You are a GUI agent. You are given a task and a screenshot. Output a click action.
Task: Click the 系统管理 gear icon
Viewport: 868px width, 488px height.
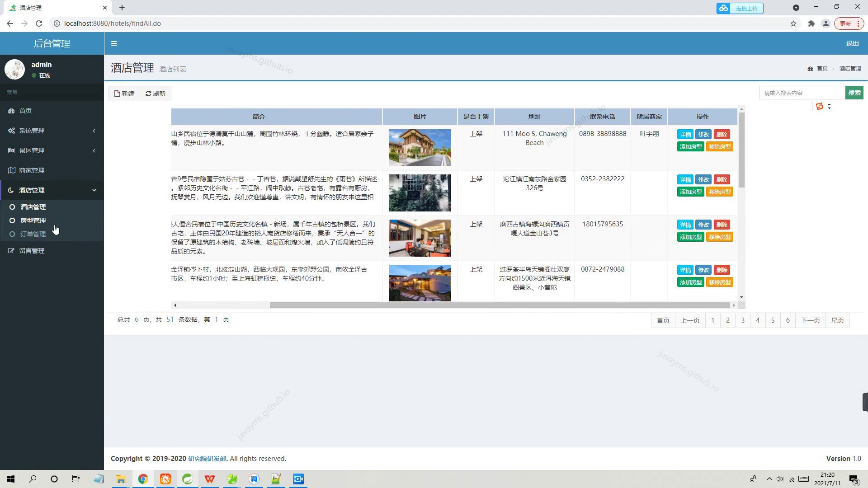11,131
